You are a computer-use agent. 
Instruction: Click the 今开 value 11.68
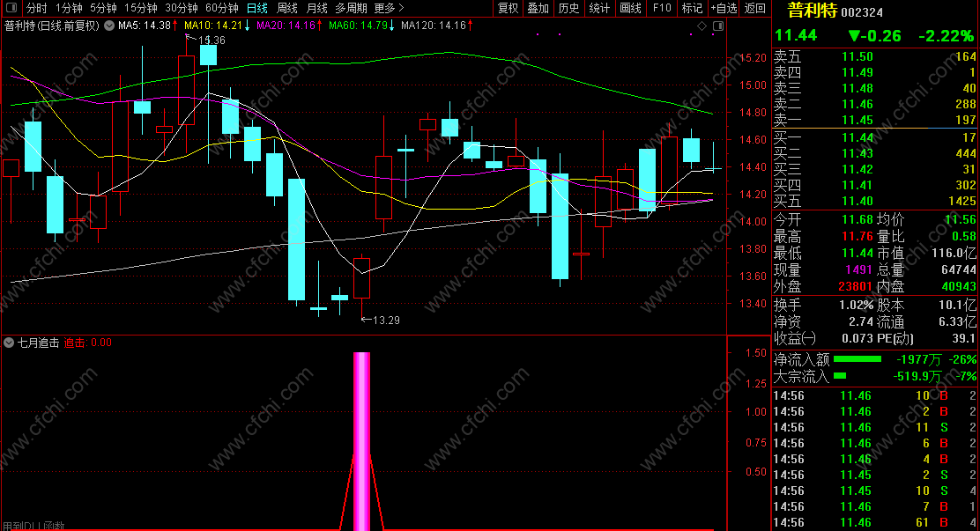click(x=857, y=219)
